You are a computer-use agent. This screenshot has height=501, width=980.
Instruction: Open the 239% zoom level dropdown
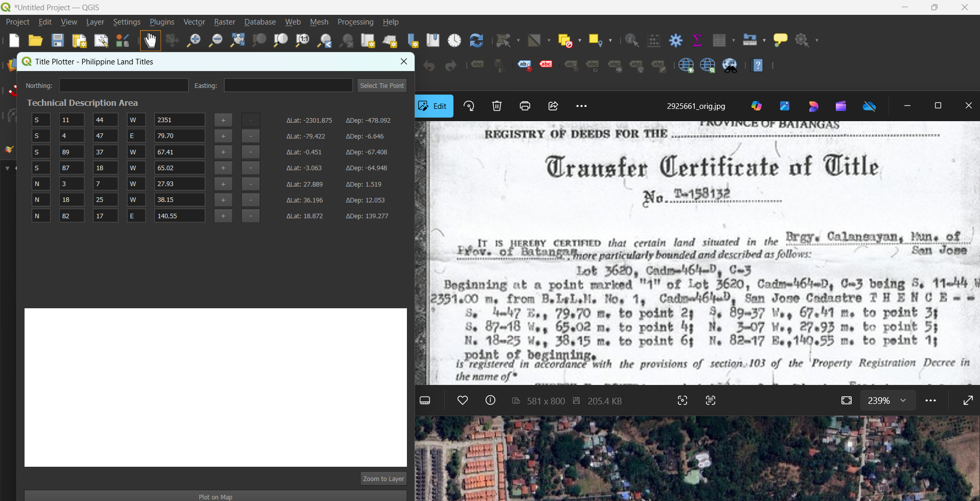coord(903,401)
